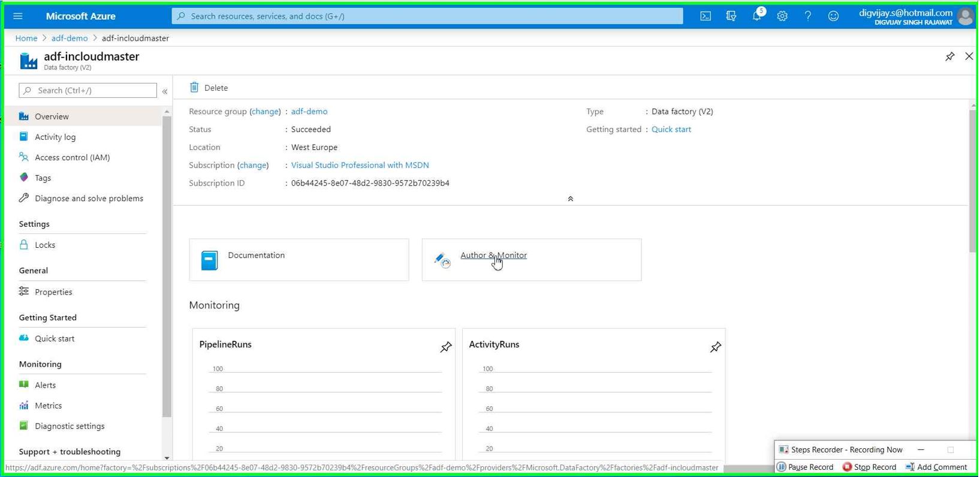
Task: Open the notifications bell
Action: pyautogui.click(x=757, y=16)
